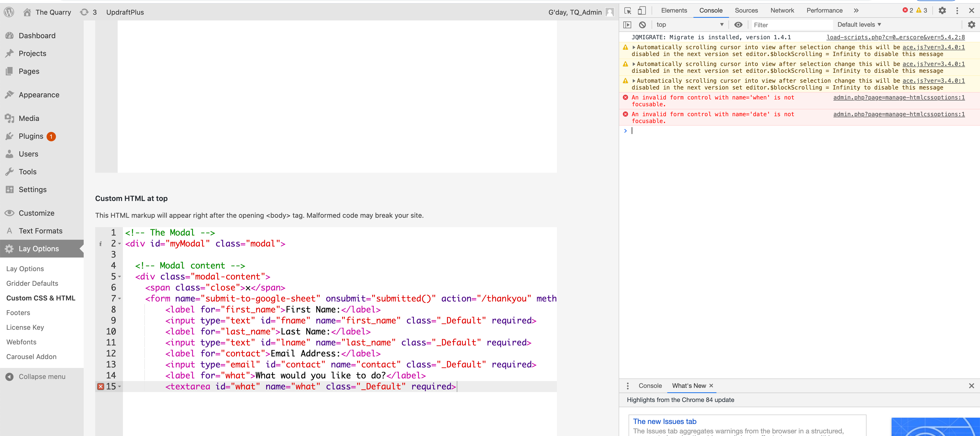The height and width of the screenshot is (436, 980).
Task: Click the updates refresh icon in admin bar
Action: point(84,12)
